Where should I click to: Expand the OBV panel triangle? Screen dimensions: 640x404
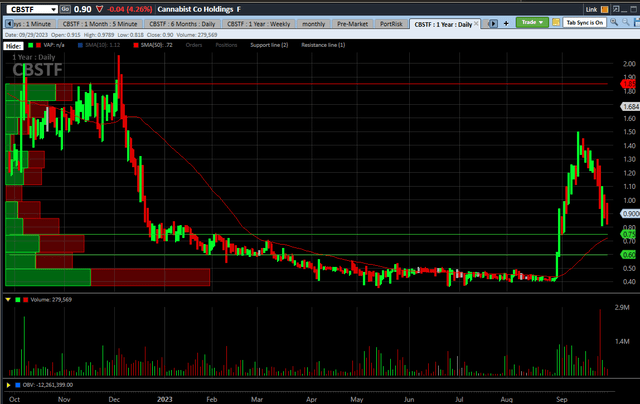point(8,385)
